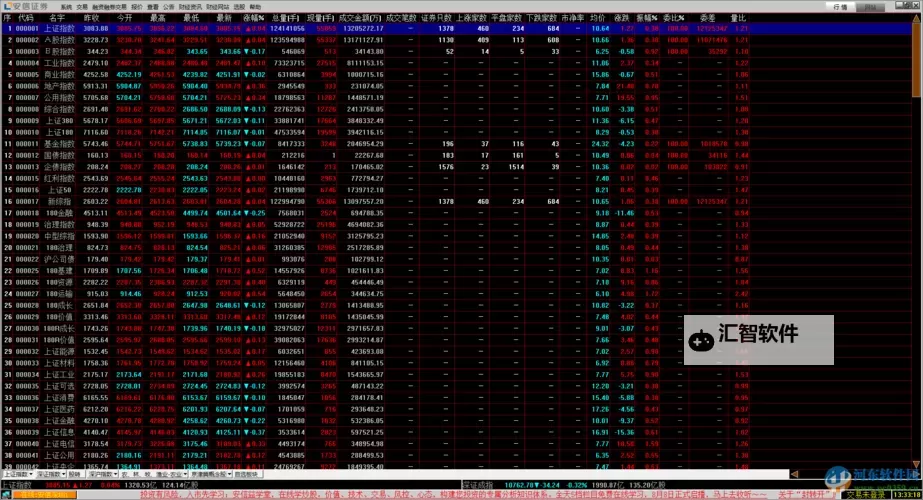
Task: Select the 基金指数 row
Action: click(x=60, y=143)
